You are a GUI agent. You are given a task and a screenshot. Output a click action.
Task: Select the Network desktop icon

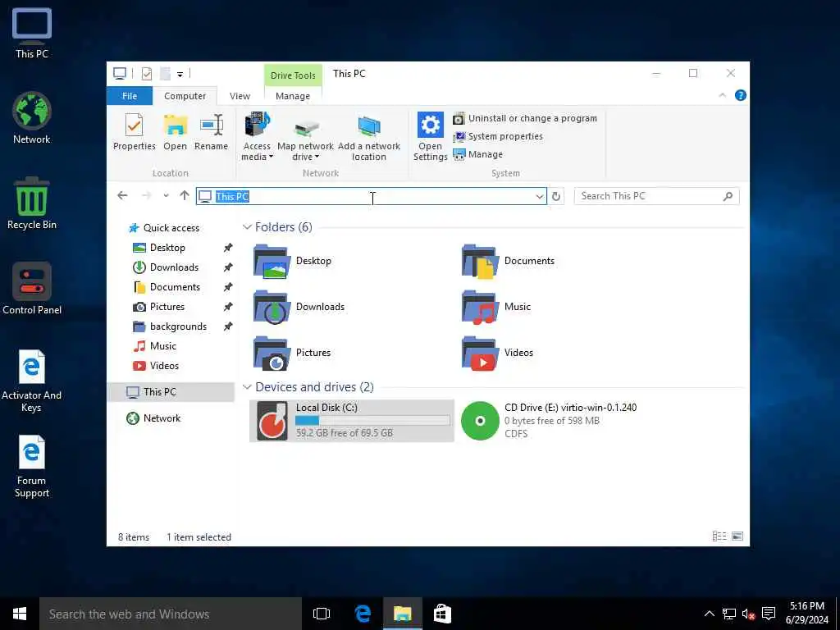(32, 118)
